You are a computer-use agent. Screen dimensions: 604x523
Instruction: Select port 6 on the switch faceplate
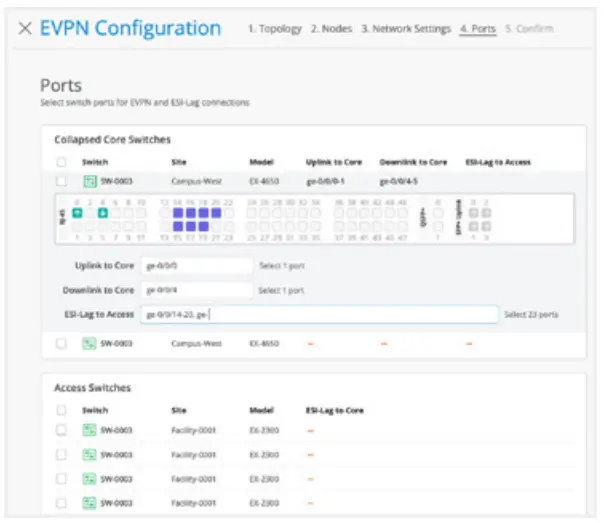pyautogui.click(x=115, y=213)
